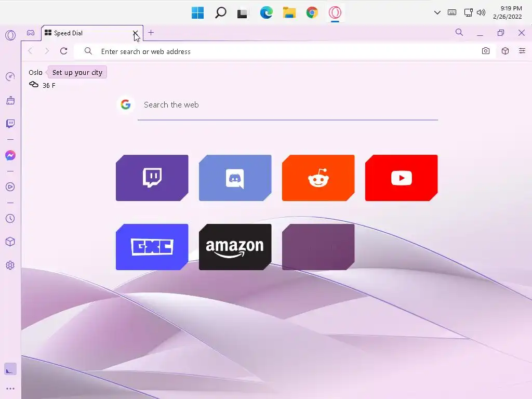This screenshot has width=532, height=399.
Task: Click the touch keyboard tray icon
Action: pyautogui.click(x=452, y=12)
